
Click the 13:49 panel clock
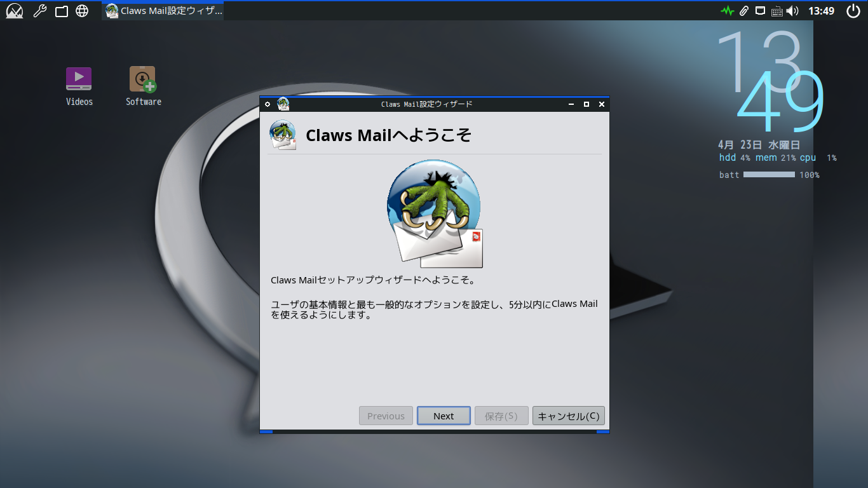[x=821, y=11]
